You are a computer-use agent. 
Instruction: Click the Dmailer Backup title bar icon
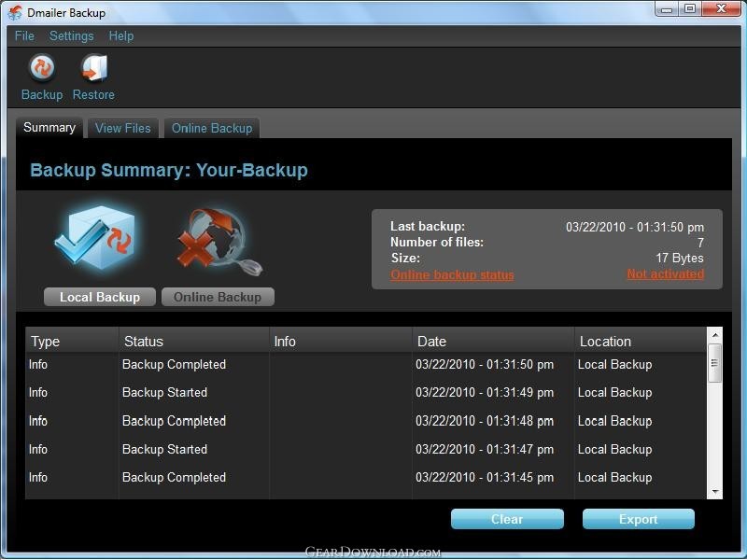(14, 12)
